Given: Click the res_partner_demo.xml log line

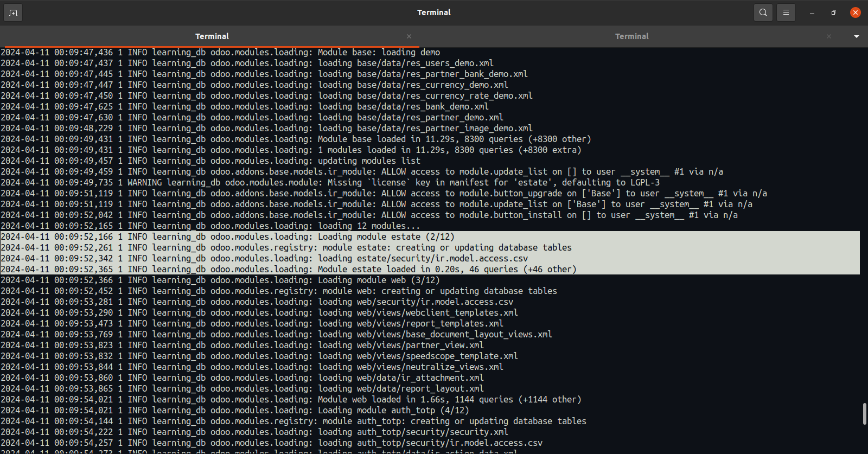Looking at the screenshot, I should click(252, 118).
